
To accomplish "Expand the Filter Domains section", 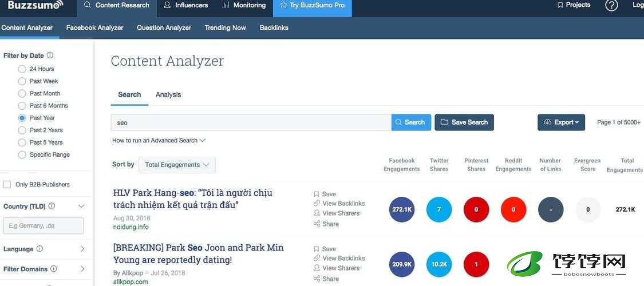I will 82,269.
